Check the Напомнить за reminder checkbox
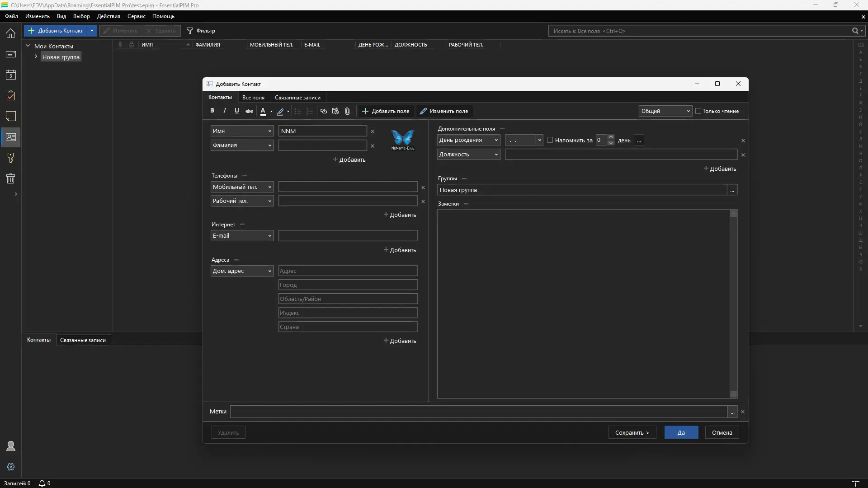 click(550, 140)
